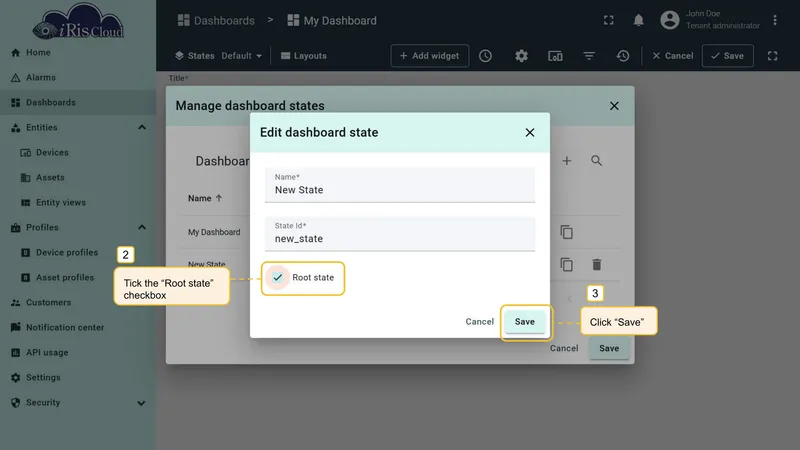Open Notification center in sidebar
The height and width of the screenshot is (450, 800).
[78, 328]
